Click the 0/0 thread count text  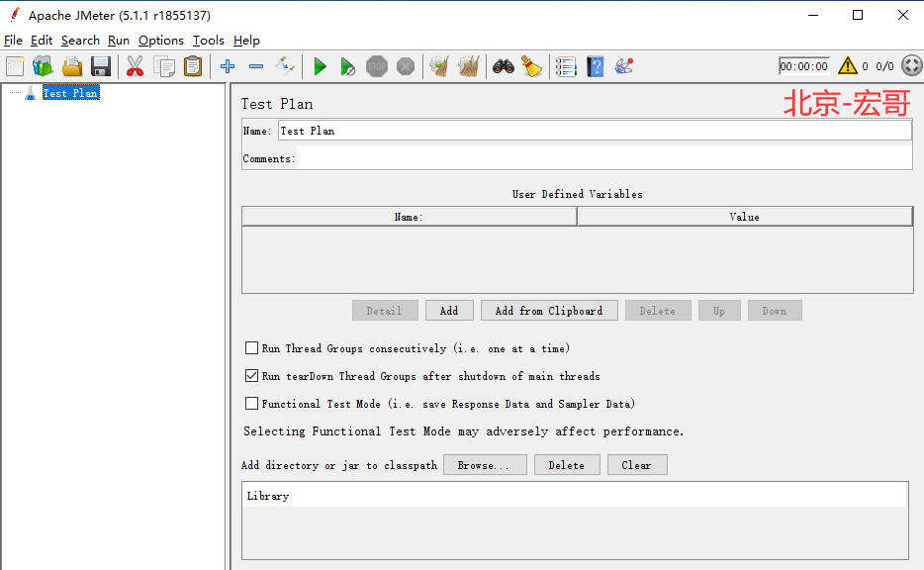[x=884, y=66]
